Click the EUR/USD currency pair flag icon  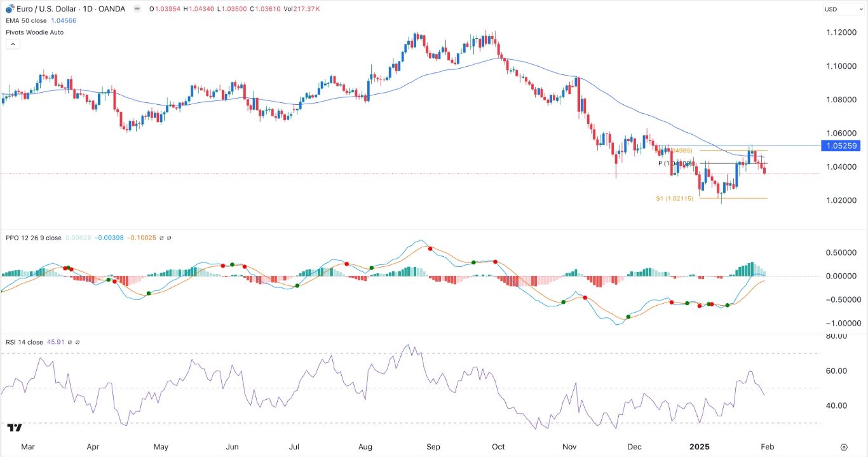tap(9, 9)
